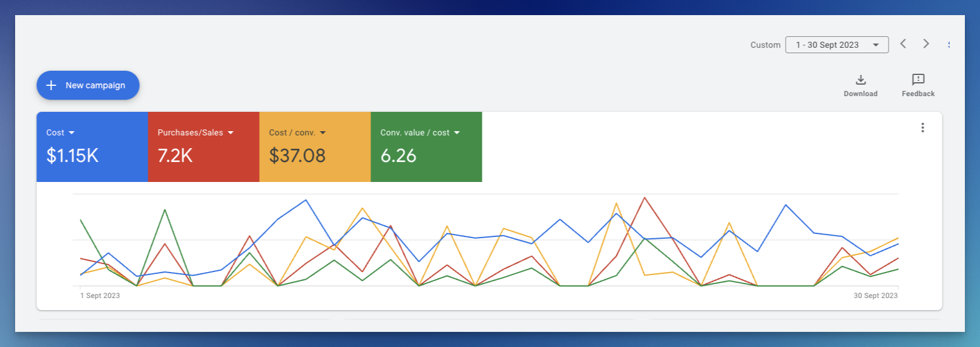Click the Custom date label

(x=765, y=45)
